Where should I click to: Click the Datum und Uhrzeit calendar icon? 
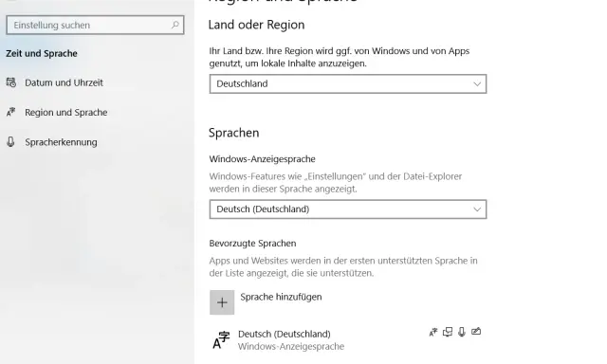(11, 82)
